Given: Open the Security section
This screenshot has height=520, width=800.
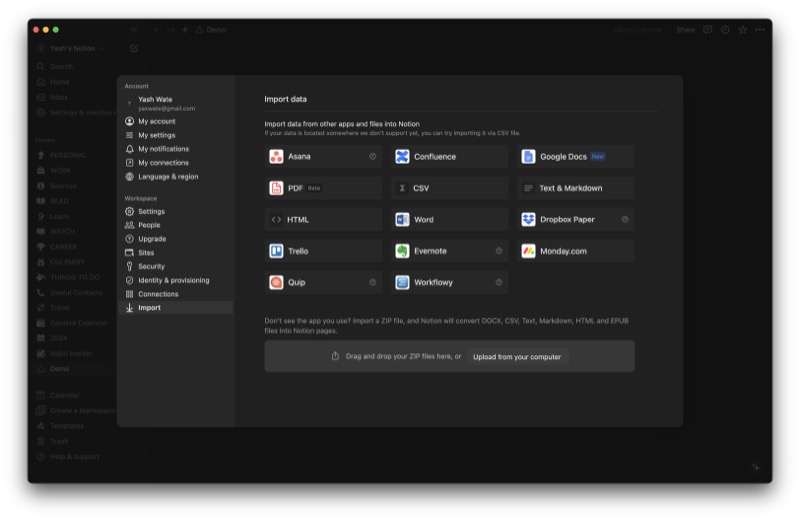Looking at the screenshot, I should point(176,266).
